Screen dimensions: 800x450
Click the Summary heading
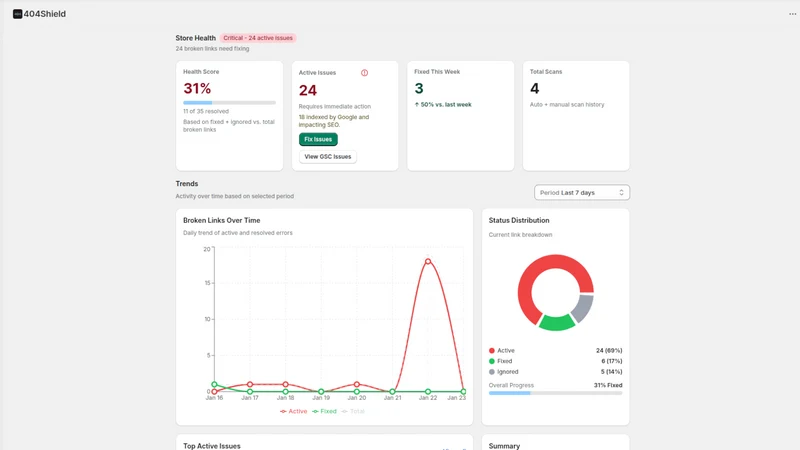[x=504, y=446]
